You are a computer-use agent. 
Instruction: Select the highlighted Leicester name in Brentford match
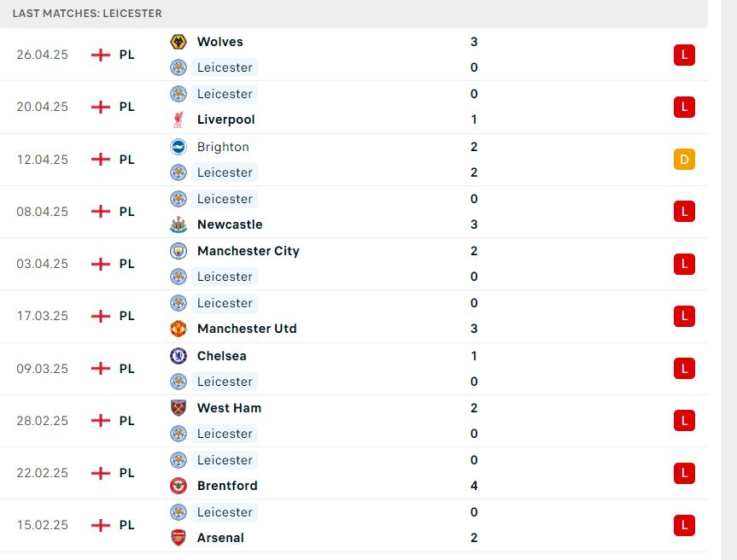(x=225, y=460)
